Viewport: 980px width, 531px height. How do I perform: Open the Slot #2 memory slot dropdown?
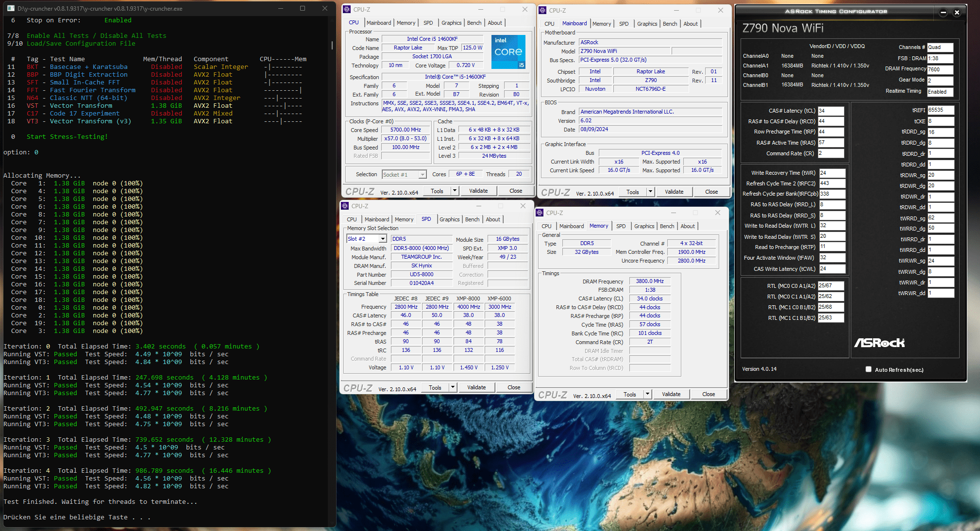click(x=383, y=239)
